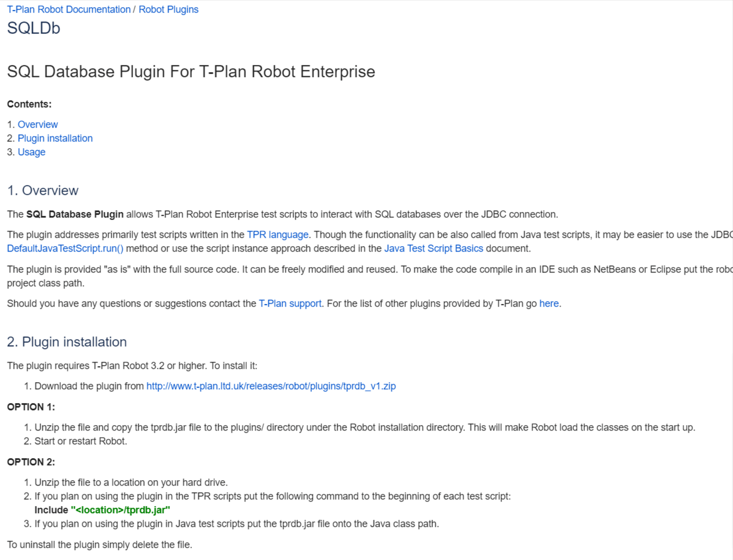
Task: Click the "OPTION 1:" label
Action: click(x=31, y=407)
